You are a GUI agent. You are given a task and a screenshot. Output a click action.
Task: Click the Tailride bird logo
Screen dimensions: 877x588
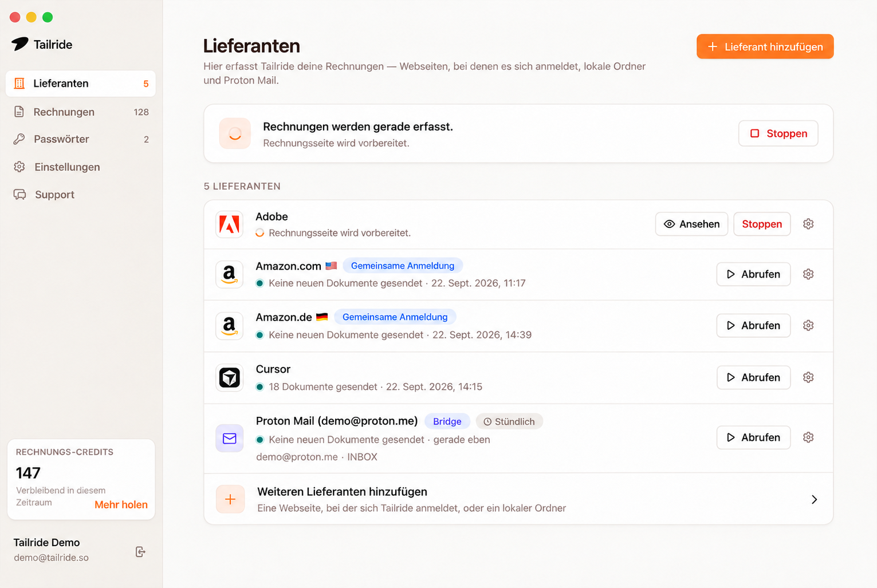tap(19, 44)
